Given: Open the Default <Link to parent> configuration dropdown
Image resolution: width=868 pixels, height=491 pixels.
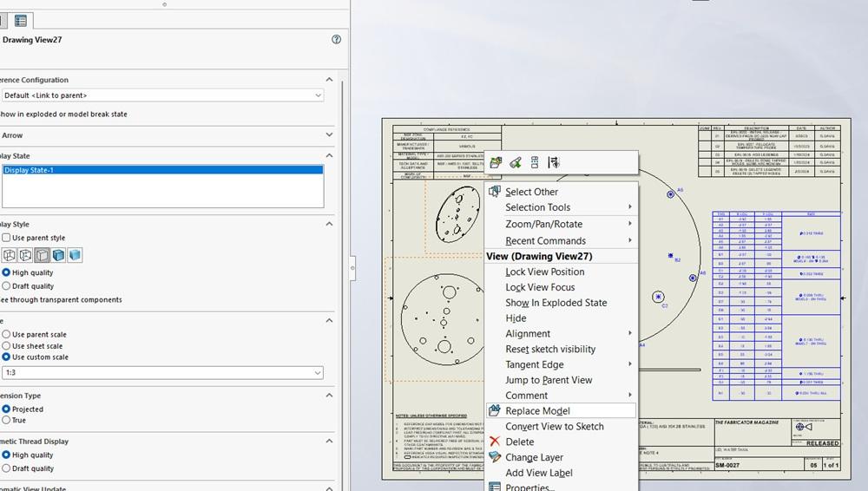Looking at the screenshot, I should (161, 95).
